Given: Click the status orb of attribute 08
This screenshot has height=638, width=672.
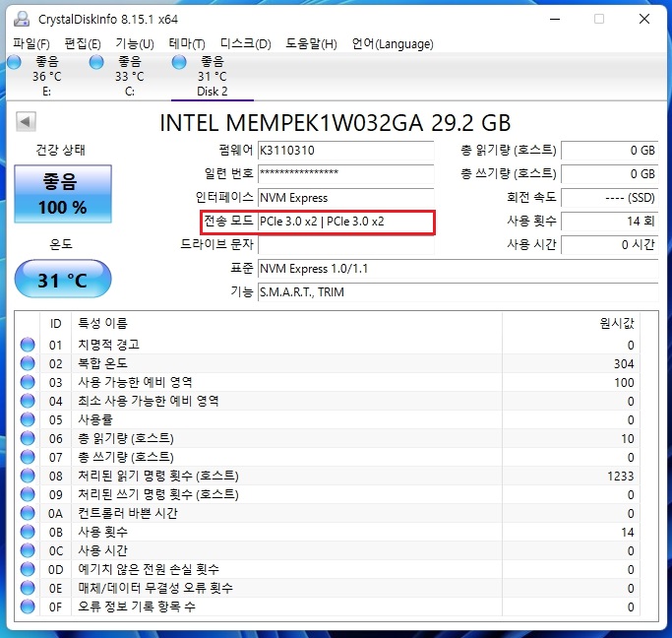Looking at the screenshot, I should click(x=28, y=476).
